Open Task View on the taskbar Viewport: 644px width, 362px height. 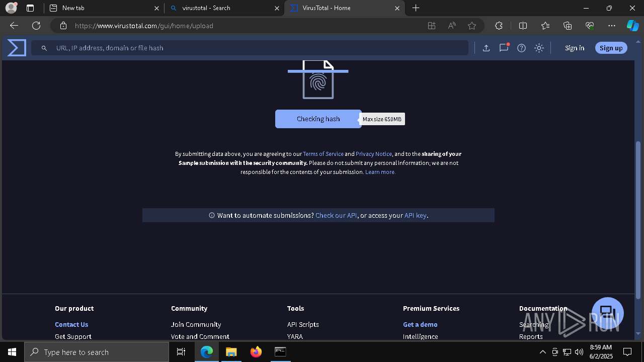181,352
